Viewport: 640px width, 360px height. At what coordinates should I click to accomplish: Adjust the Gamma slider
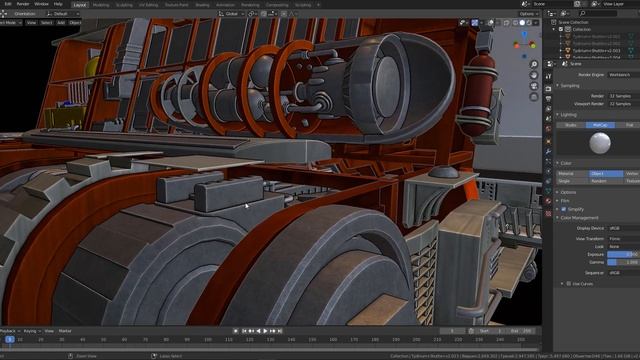624,262
